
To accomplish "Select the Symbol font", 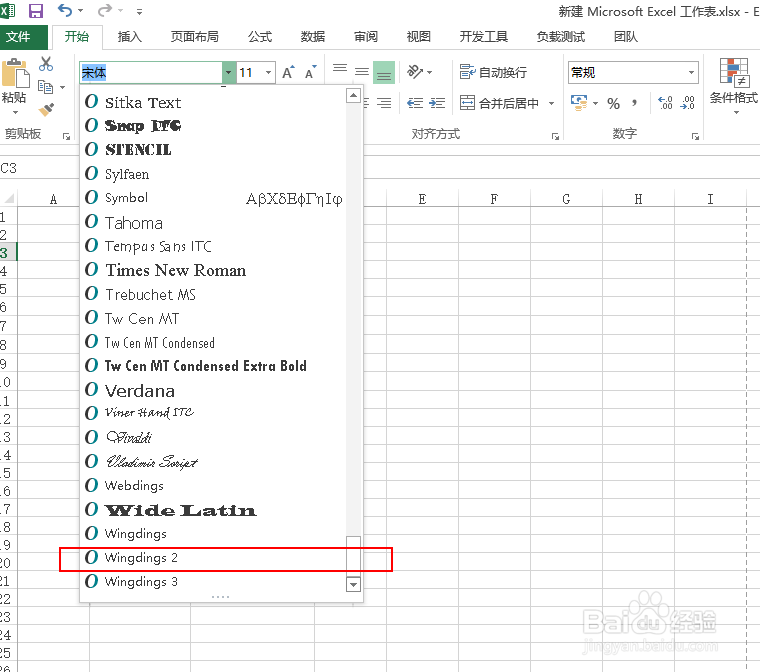I will 214,198.
